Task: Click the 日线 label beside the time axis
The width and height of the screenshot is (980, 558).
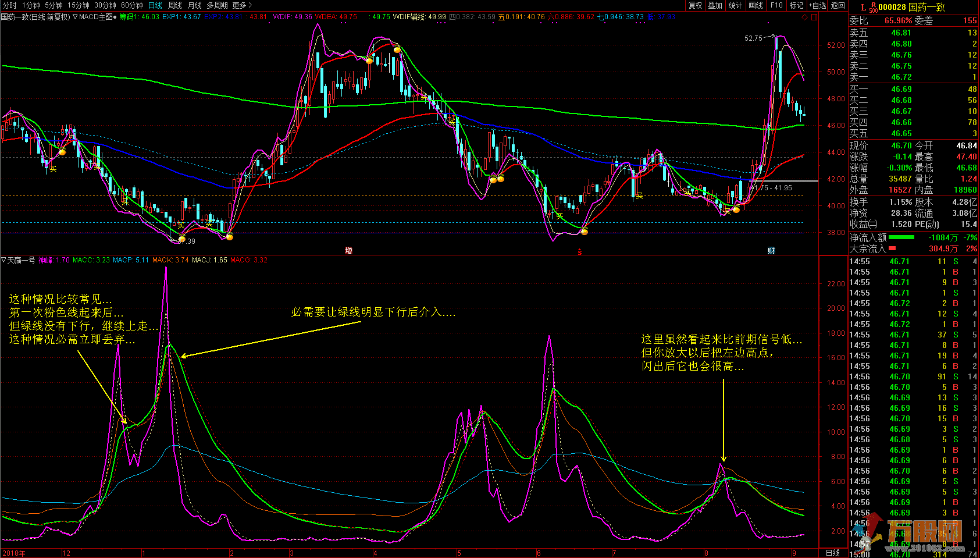Action: point(833,553)
